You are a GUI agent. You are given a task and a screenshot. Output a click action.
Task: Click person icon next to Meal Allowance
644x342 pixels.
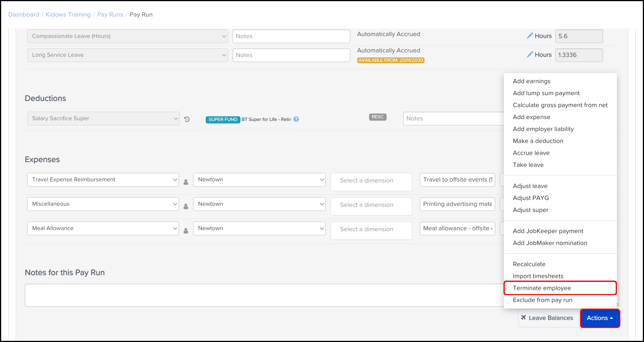pos(186,231)
